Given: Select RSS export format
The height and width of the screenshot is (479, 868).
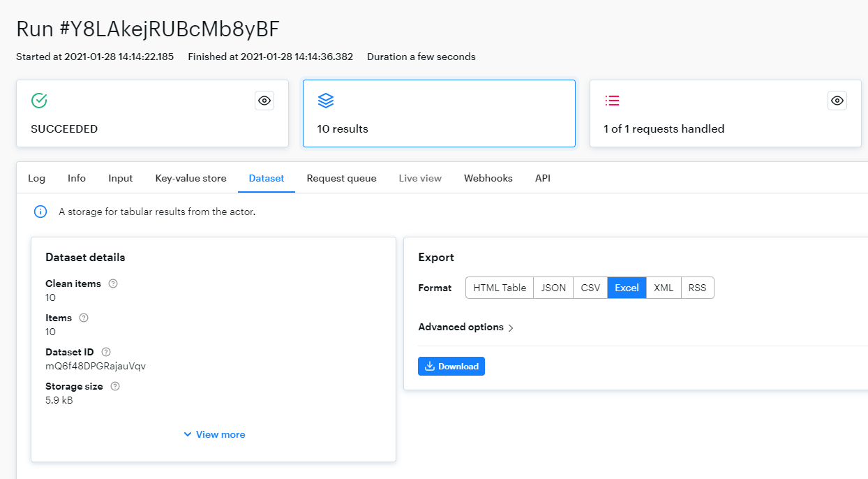Looking at the screenshot, I should coord(697,288).
